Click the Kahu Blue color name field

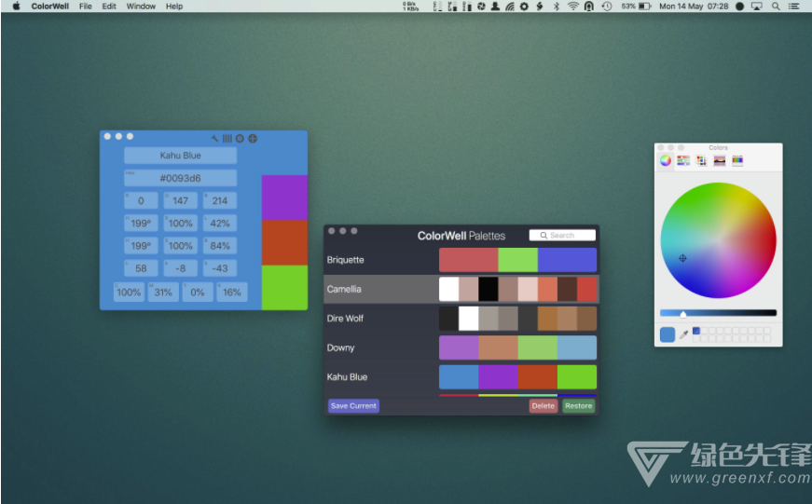(x=180, y=156)
